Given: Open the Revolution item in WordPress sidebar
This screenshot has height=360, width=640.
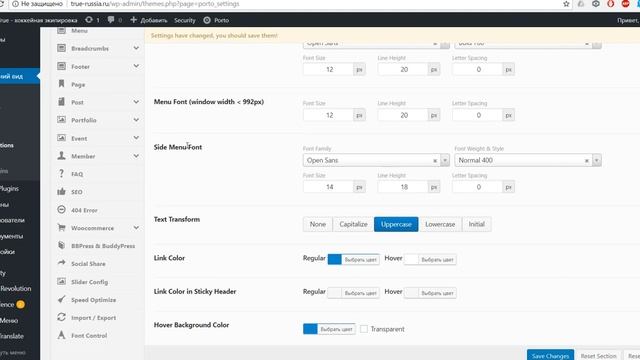Looking at the screenshot, I should coord(16,288).
